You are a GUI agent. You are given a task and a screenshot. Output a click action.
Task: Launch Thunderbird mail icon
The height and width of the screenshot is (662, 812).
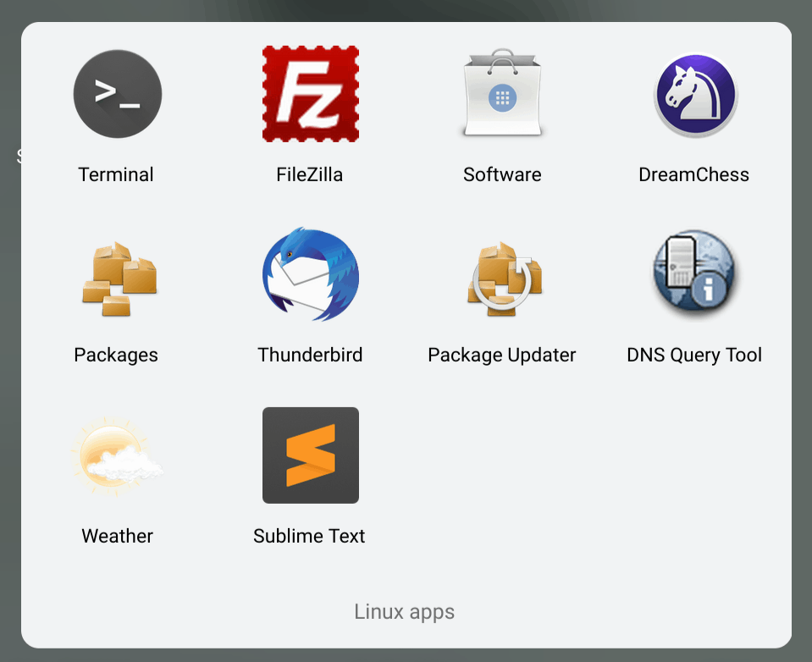point(311,274)
